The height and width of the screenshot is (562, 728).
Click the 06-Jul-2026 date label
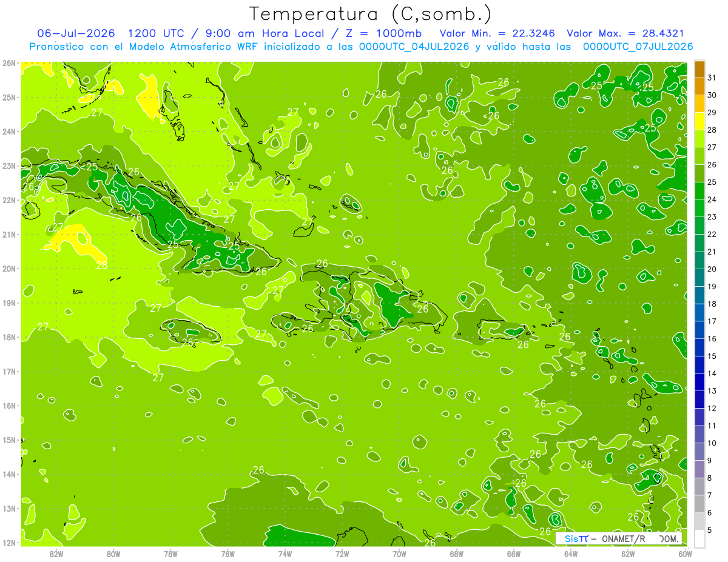tap(76, 33)
